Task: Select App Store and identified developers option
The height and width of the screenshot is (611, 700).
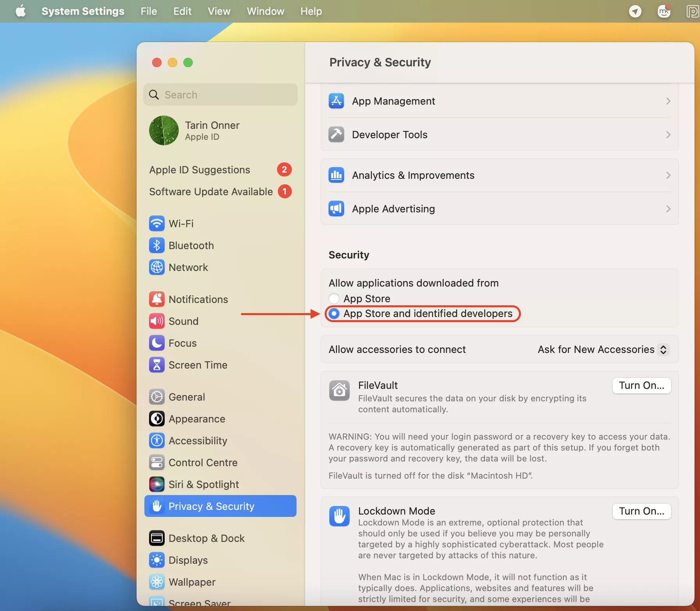Action: click(334, 314)
